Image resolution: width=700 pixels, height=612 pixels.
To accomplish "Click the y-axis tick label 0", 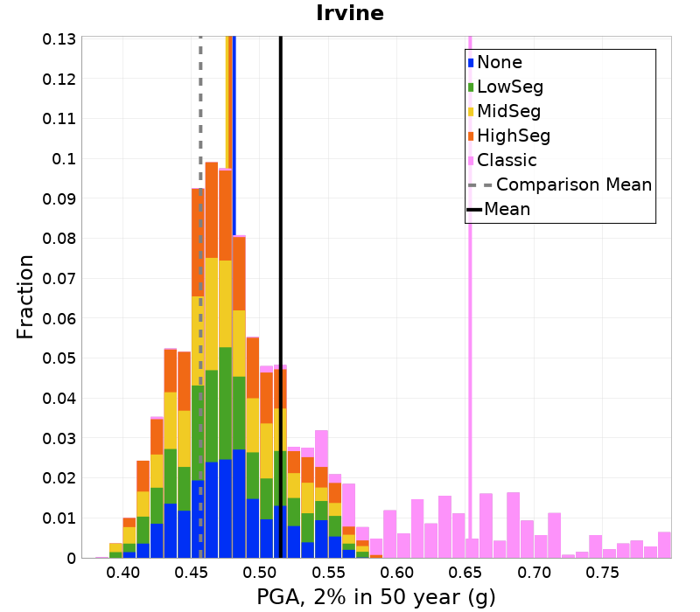I will point(72,558).
